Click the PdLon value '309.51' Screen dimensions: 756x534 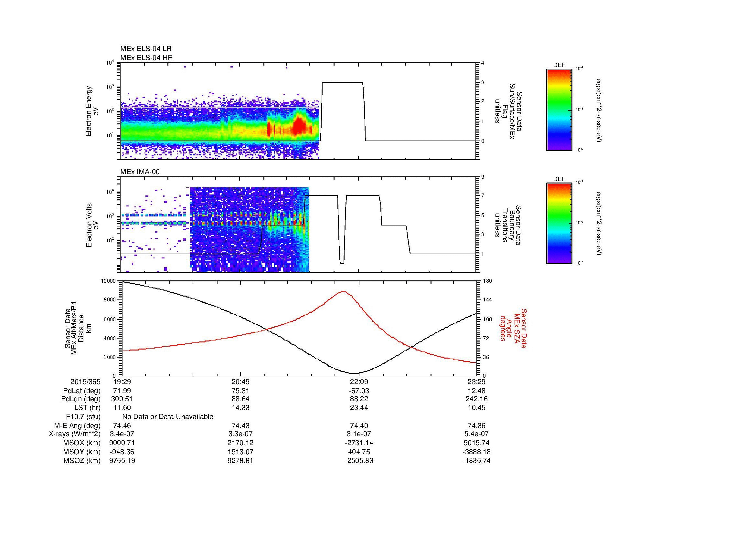pyautogui.click(x=122, y=399)
